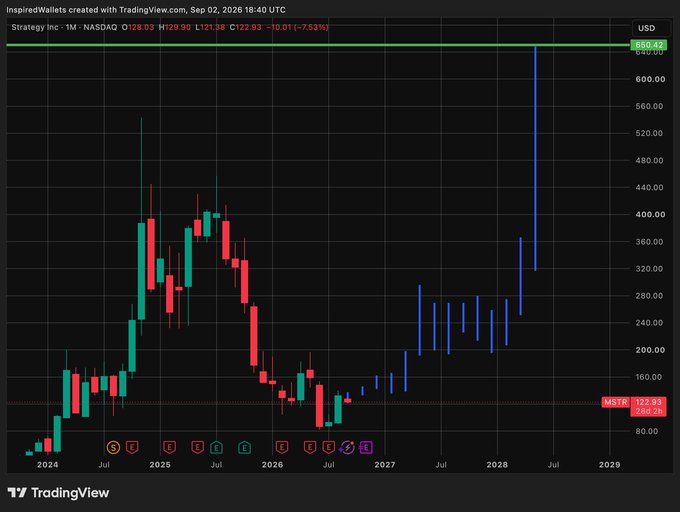Click the orange stock split 'S' marker

pos(113,447)
